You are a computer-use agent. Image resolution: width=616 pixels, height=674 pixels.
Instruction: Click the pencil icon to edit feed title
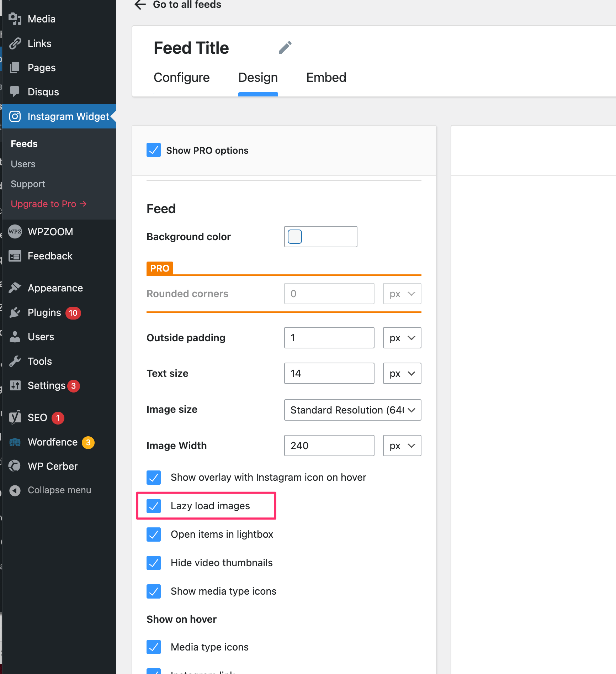tap(285, 48)
